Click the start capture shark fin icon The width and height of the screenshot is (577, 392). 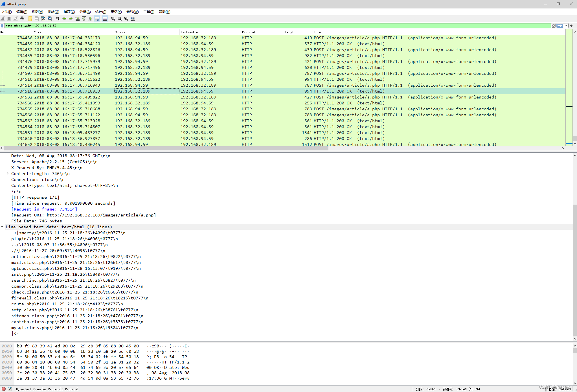(x=3, y=19)
